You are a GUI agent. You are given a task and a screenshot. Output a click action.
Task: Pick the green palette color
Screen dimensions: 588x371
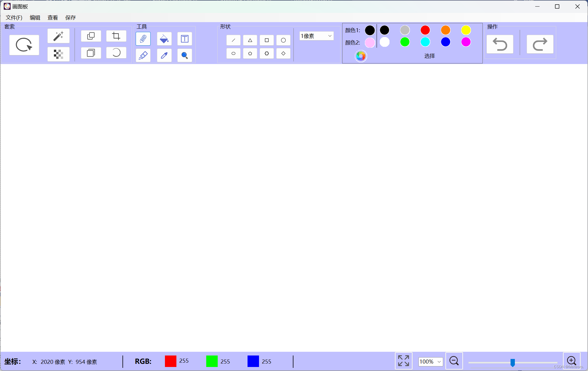point(405,42)
